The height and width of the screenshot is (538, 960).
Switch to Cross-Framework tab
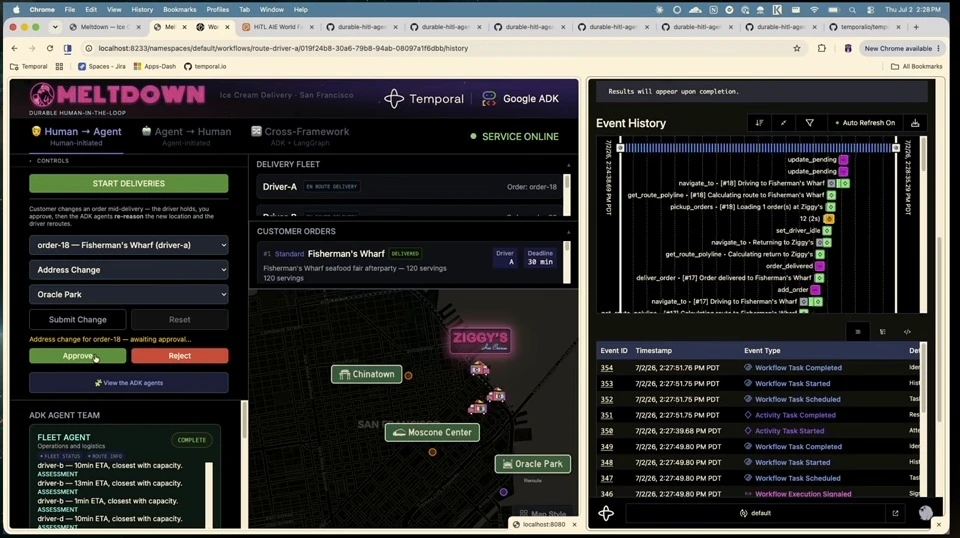click(x=300, y=136)
